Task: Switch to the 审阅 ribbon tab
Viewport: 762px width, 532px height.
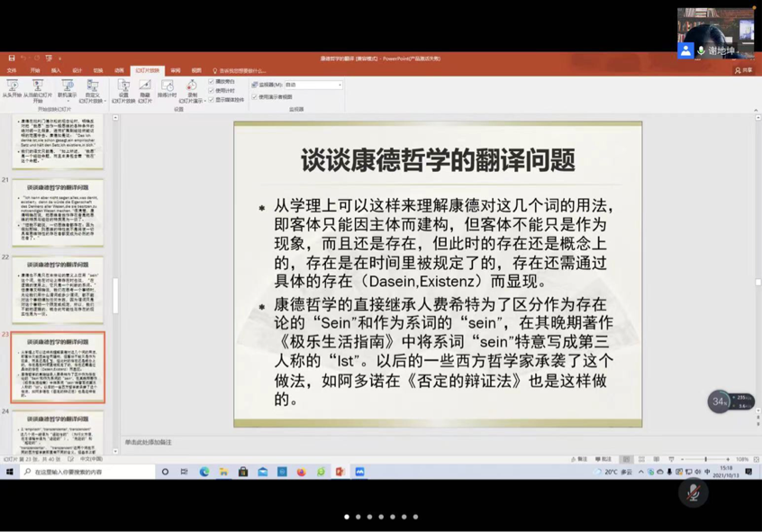Action: tap(176, 70)
